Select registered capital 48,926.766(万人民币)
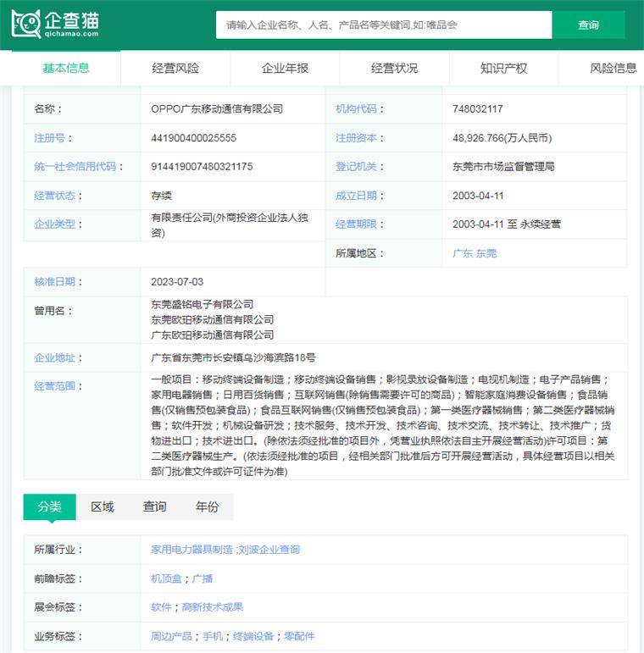This screenshot has width=644, height=653. [x=502, y=138]
